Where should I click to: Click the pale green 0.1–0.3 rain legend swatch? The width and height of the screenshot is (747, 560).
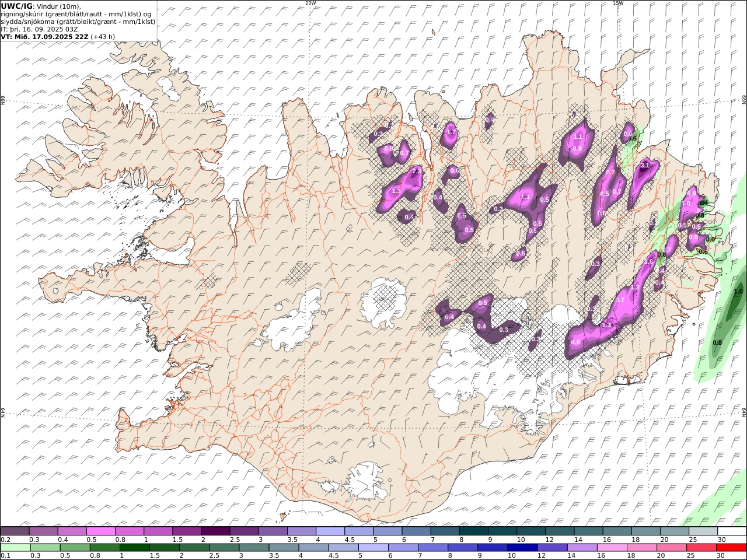coord(15,548)
